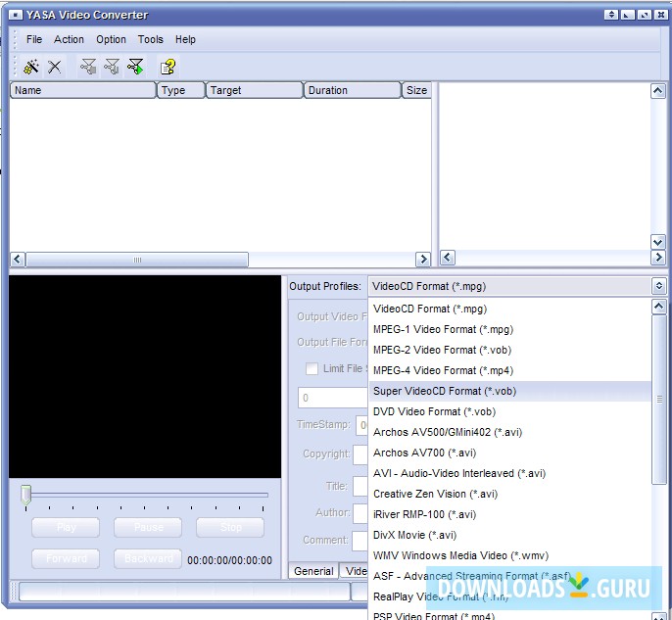Click the video seek slider handle
Screen dimensions: 672x620
[26, 496]
